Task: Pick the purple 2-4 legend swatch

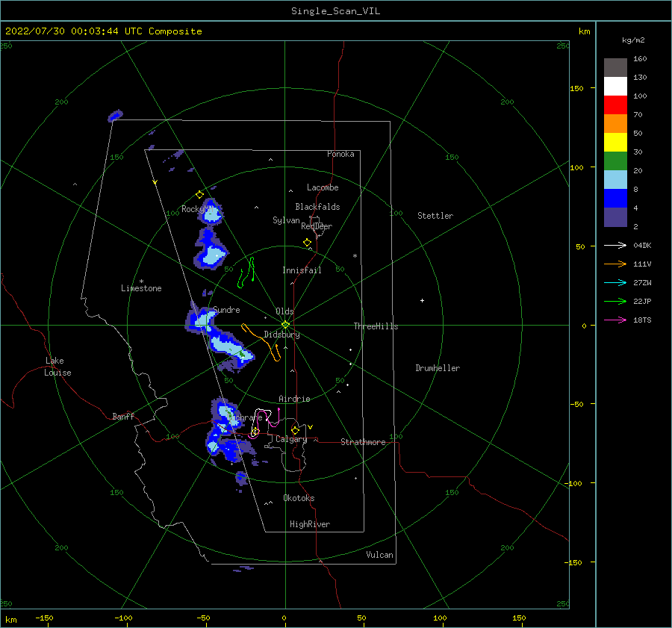Action: click(615, 217)
